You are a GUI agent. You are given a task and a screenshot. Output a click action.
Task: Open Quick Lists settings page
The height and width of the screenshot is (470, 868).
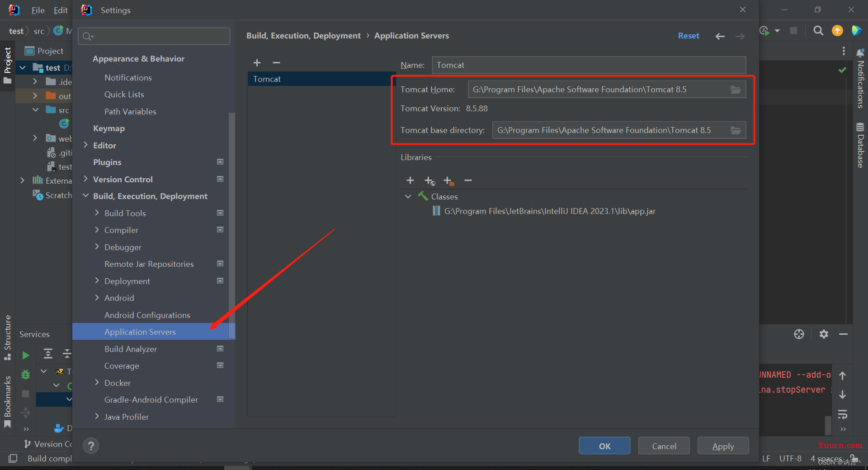(124, 95)
